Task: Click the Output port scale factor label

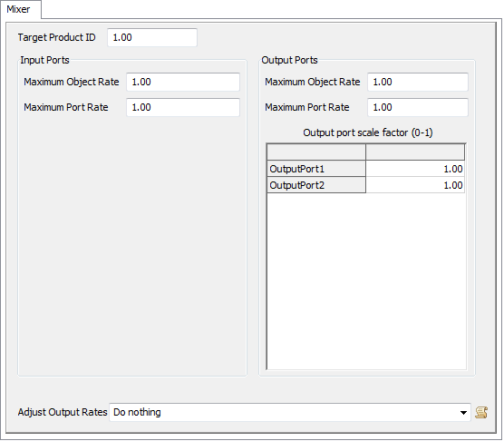Action: 368,132
